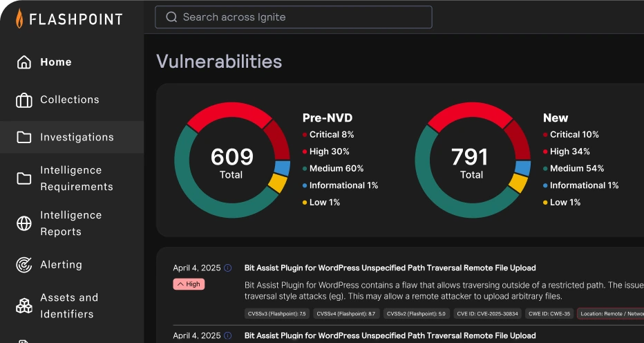Click the info icon beside first April 4, 2025
This screenshot has height=343, width=644.
coord(227,268)
